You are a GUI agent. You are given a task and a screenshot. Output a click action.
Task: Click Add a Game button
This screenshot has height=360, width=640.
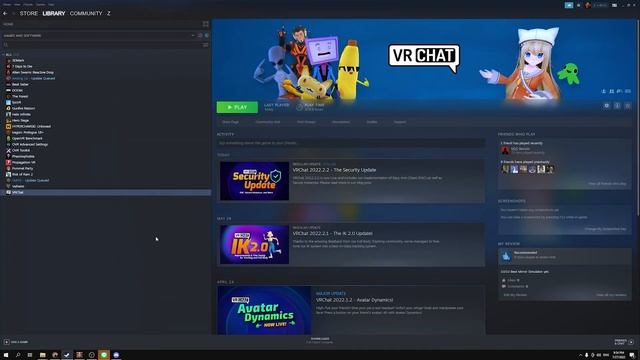click(x=16, y=342)
